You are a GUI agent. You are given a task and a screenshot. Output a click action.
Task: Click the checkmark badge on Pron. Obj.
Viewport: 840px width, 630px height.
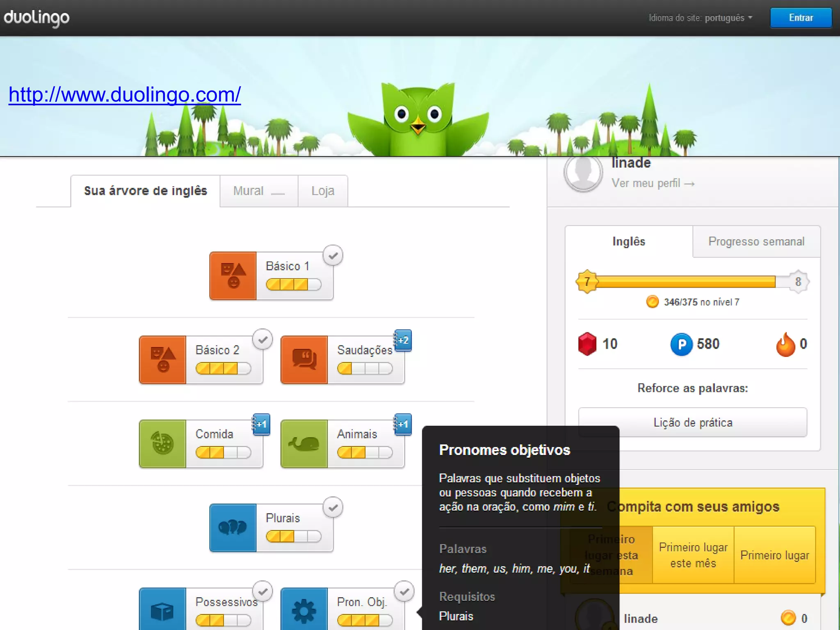click(x=404, y=591)
